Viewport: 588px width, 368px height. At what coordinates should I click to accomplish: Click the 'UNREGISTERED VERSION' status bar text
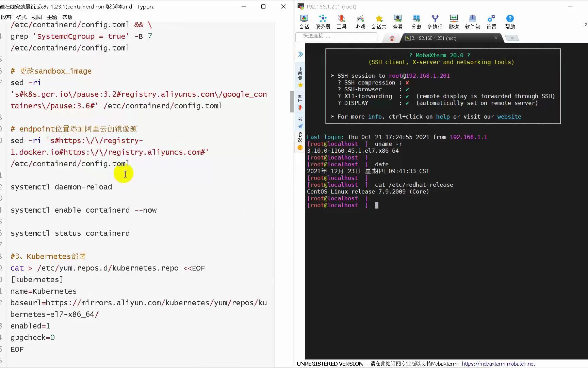[330, 364]
